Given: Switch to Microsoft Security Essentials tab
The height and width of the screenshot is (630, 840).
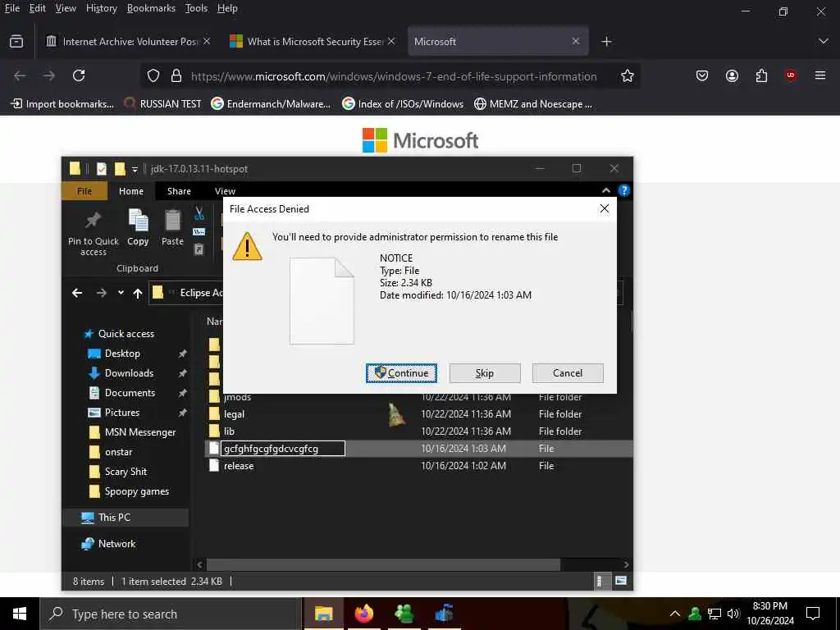Looking at the screenshot, I should (x=313, y=41).
